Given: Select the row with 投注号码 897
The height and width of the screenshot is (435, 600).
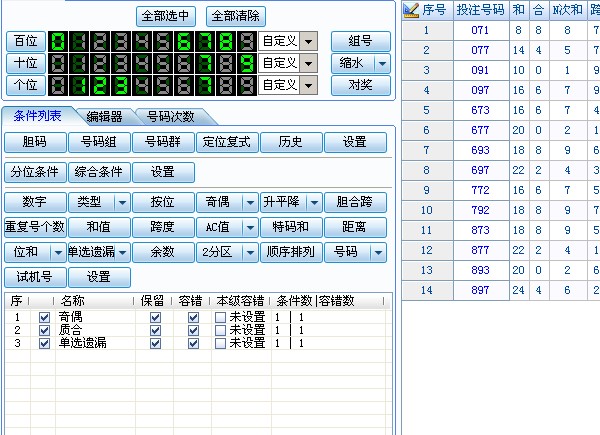Looking at the screenshot, I should point(501,290).
